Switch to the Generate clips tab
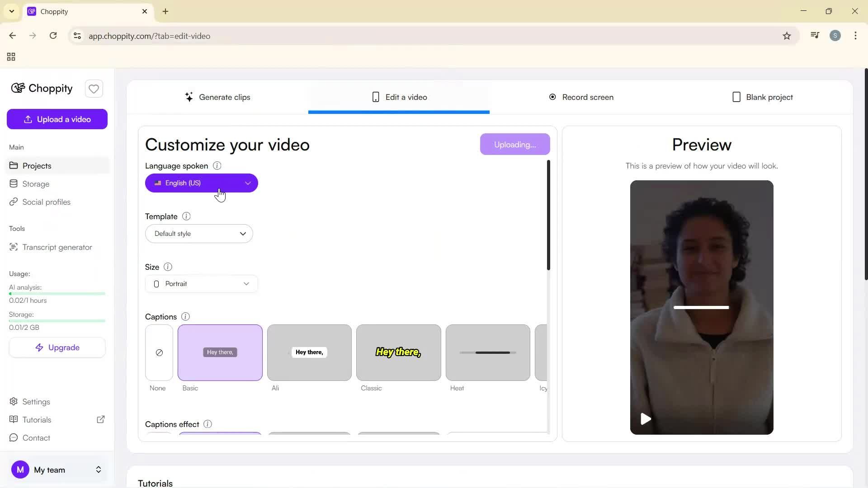868x488 pixels. [218, 97]
